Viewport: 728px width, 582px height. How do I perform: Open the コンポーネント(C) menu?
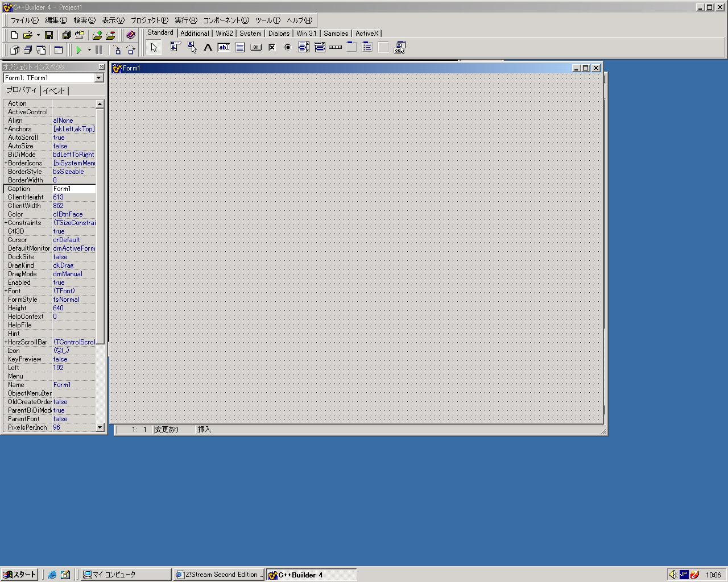pos(226,20)
